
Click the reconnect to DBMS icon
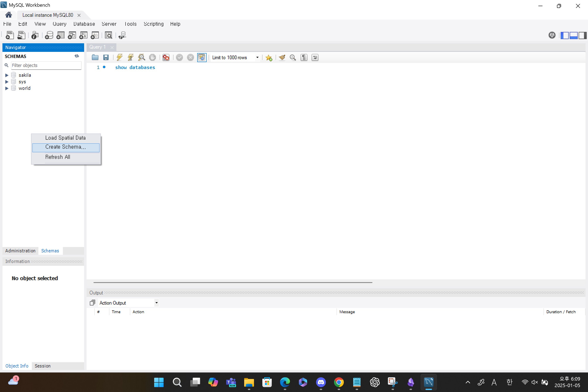[x=122, y=35]
